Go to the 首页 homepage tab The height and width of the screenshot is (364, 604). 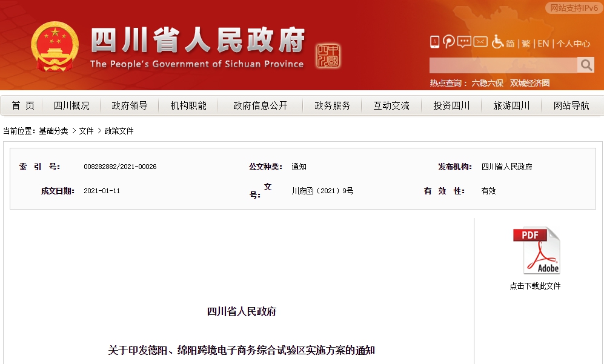22,105
